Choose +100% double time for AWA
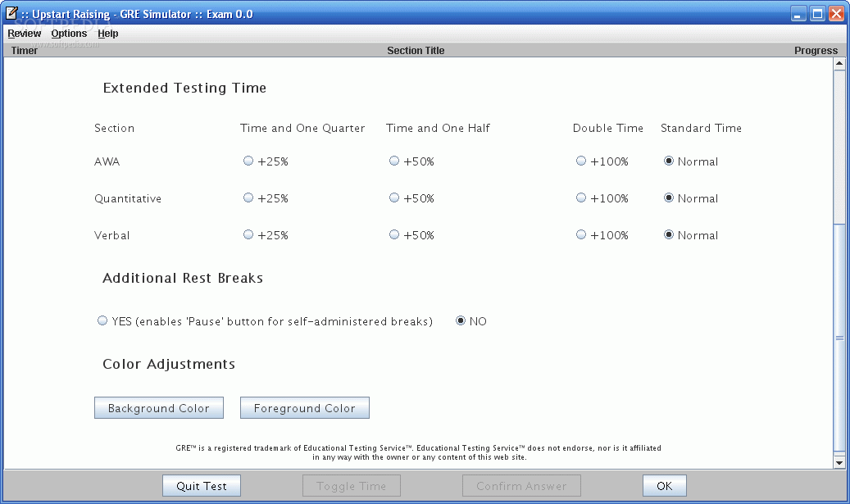 pos(581,161)
